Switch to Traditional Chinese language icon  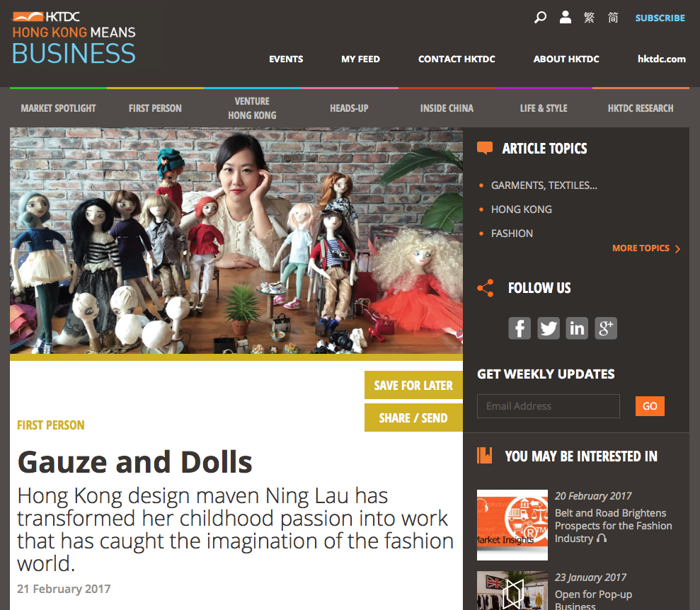pos(590,18)
